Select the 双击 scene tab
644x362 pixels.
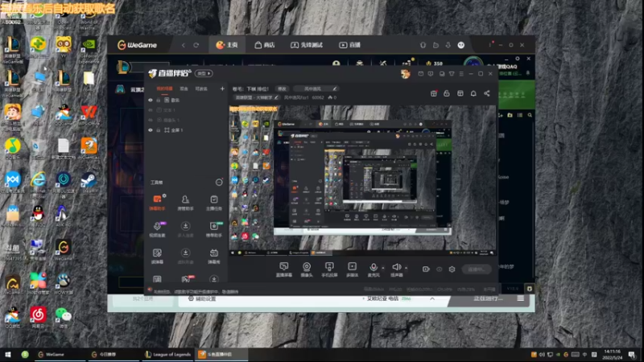pos(184,88)
